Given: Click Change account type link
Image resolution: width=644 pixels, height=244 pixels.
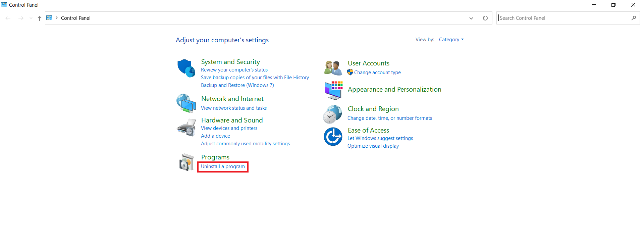Looking at the screenshot, I should click(x=377, y=72).
